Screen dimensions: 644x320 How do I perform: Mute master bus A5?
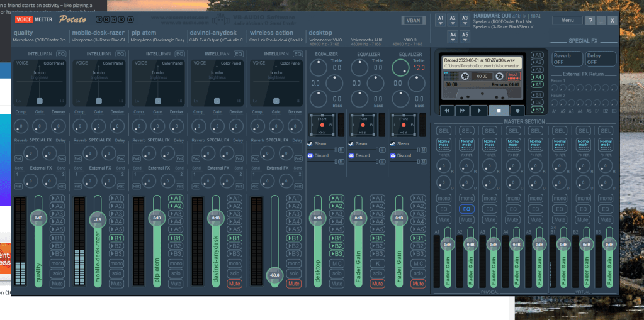click(536, 219)
